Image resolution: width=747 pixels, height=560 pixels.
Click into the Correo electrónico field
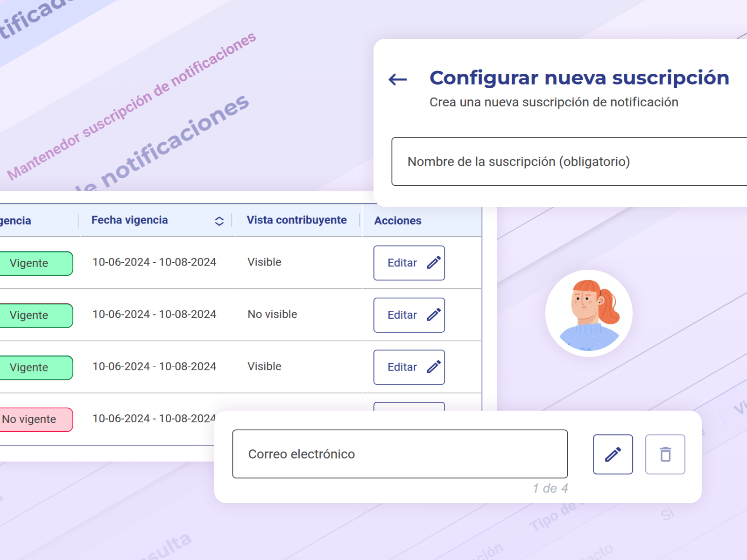pyautogui.click(x=400, y=454)
